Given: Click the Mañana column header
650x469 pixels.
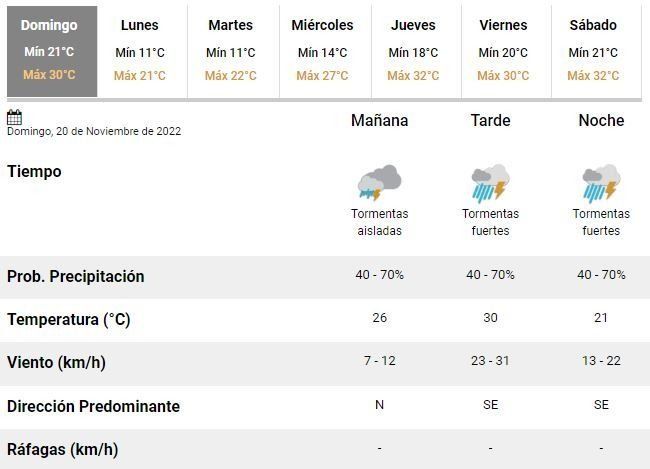Looking at the screenshot, I should tap(379, 121).
